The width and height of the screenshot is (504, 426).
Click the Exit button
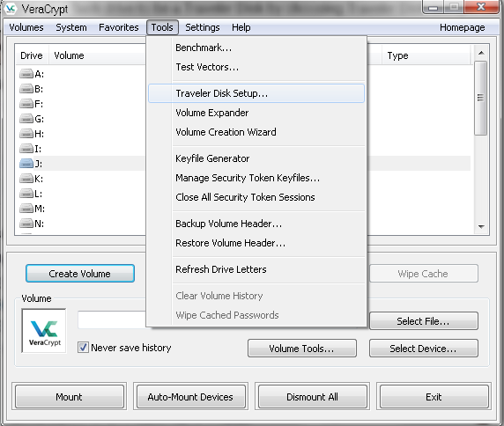click(434, 397)
